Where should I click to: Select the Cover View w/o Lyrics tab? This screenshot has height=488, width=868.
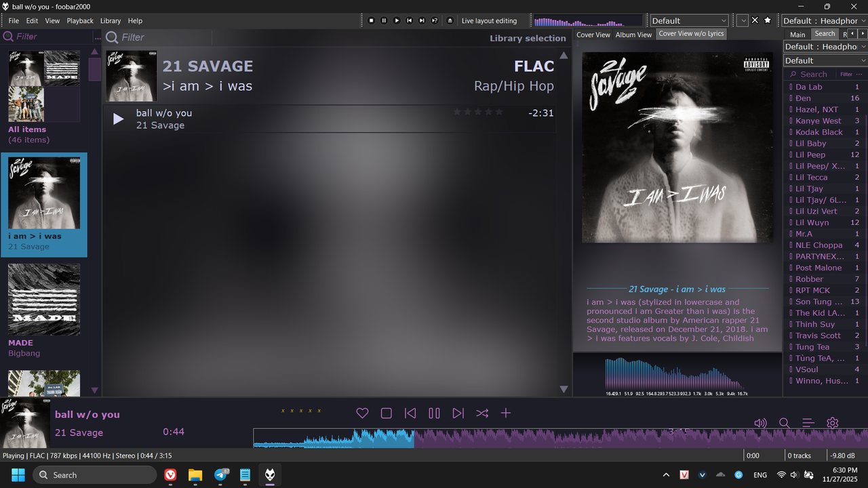click(691, 34)
